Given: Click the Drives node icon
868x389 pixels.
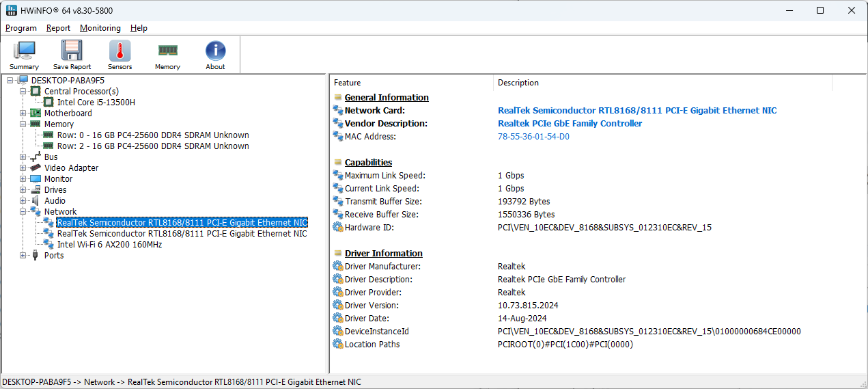Looking at the screenshot, I should (x=36, y=189).
